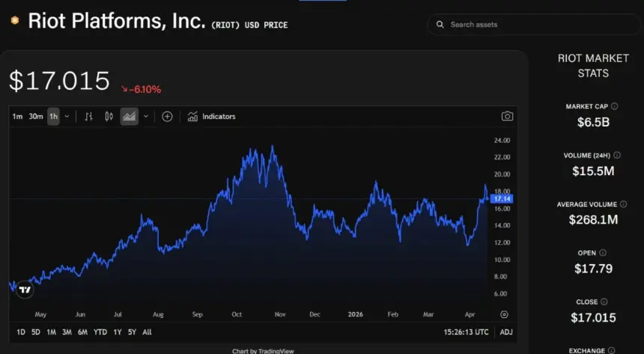Select the YTD date range

[99, 332]
